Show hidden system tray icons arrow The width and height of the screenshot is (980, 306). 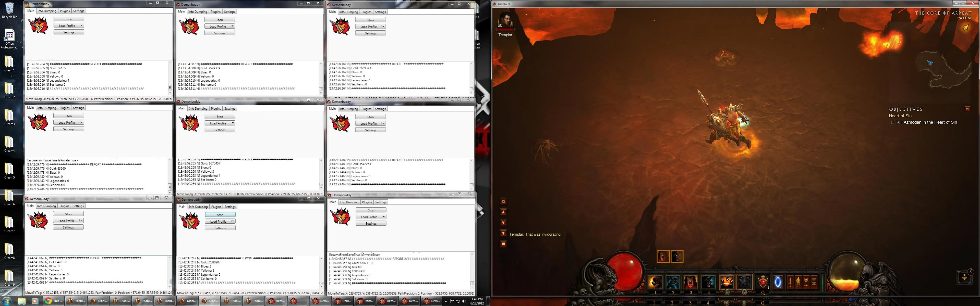click(x=445, y=301)
